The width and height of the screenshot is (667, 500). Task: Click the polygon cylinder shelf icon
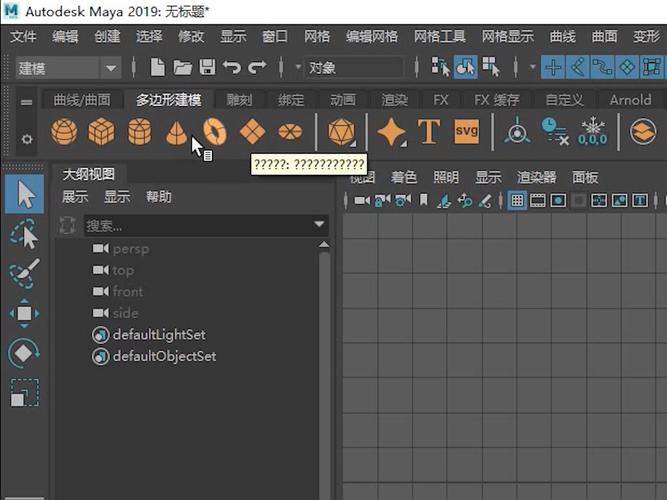[139, 132]
